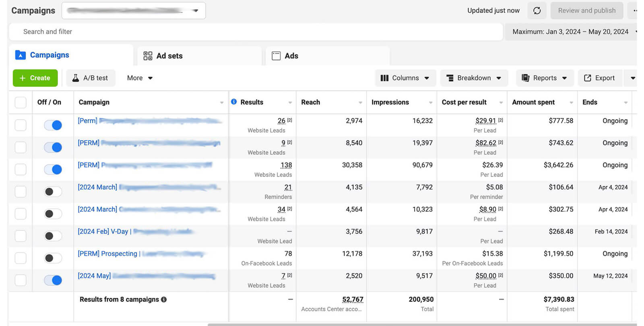Screen dimensions: 644x326
Task: Open the [PERM] Prospecting campaign link
Action: 107,254
